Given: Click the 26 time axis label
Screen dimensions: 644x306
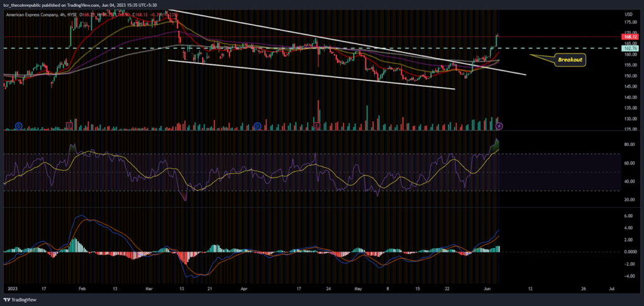Looking at the screenshot, I should point(584,290).
